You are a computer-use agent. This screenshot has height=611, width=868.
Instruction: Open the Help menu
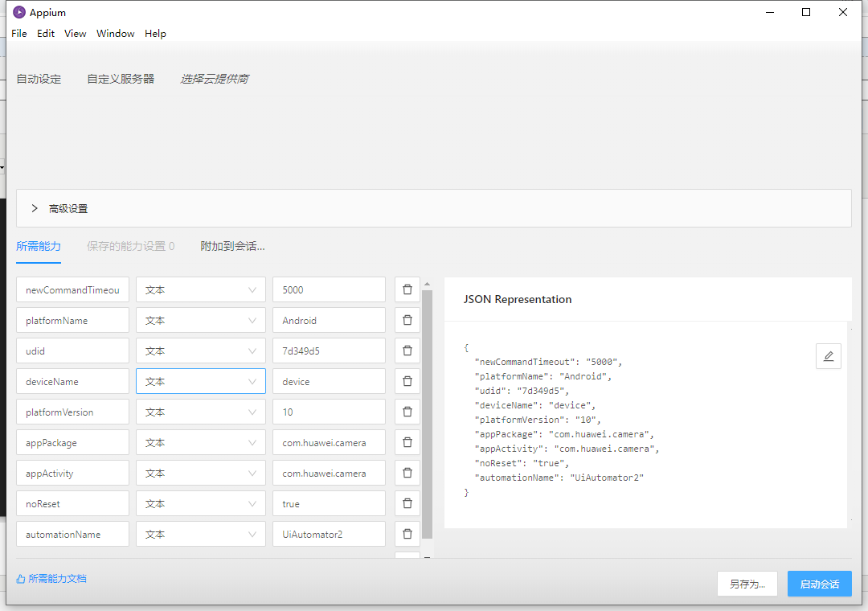click(x=155, y=33)
